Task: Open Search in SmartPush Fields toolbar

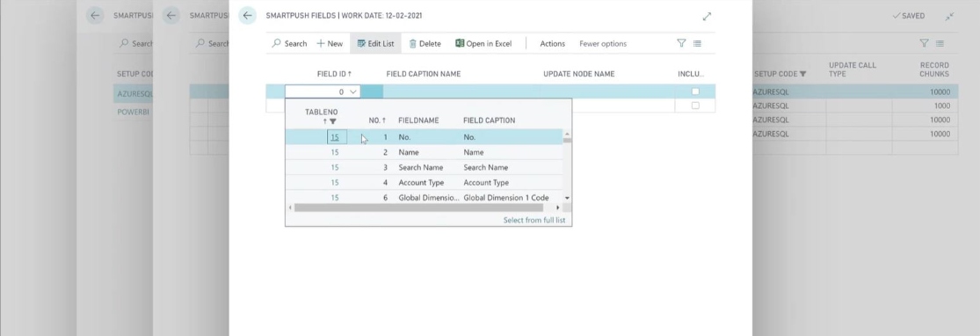Action: click(289, 43)
